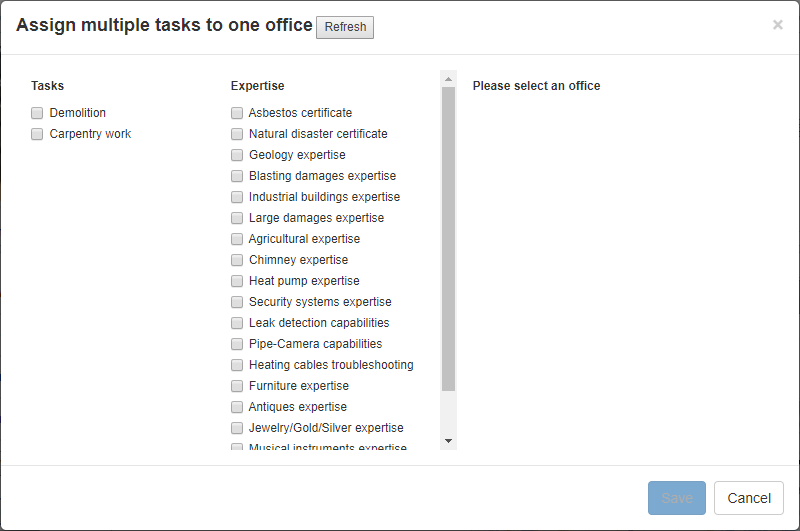This screenshot has width=800, height=531.
Task: Tick the Chimney expertise checkbox
Action: (x=237, y=260)
